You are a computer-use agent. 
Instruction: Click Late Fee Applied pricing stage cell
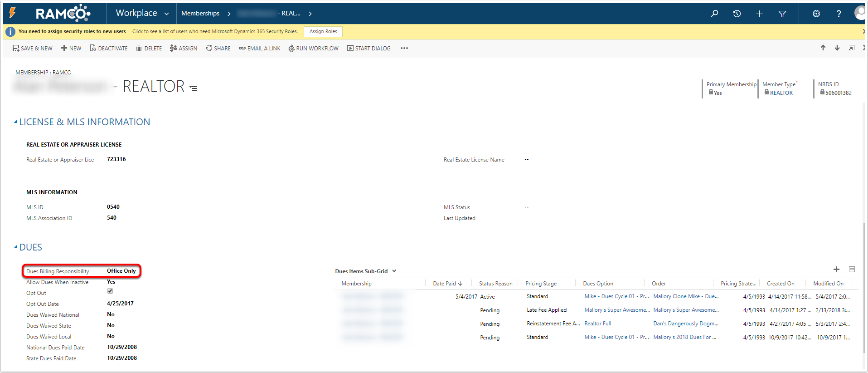pyautogui.click(x=547, y=310)
